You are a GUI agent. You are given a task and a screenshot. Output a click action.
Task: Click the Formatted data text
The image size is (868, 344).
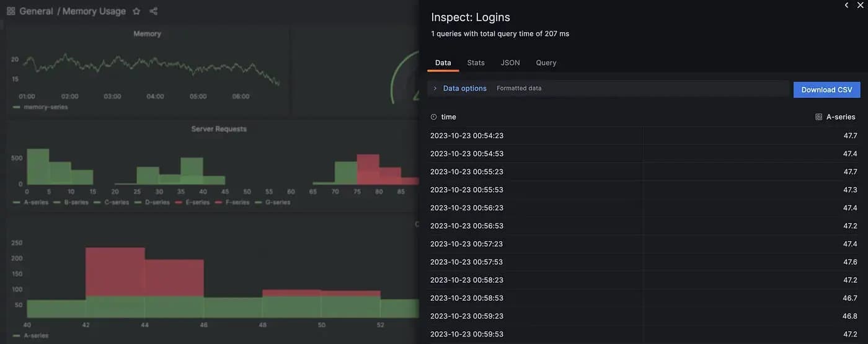(x=519, y=89)
